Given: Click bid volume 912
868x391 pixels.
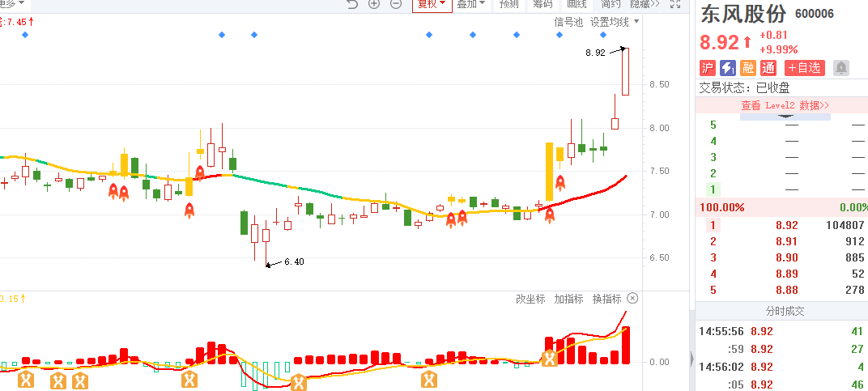Looking at the screenshot, I should tap(855, 241).
